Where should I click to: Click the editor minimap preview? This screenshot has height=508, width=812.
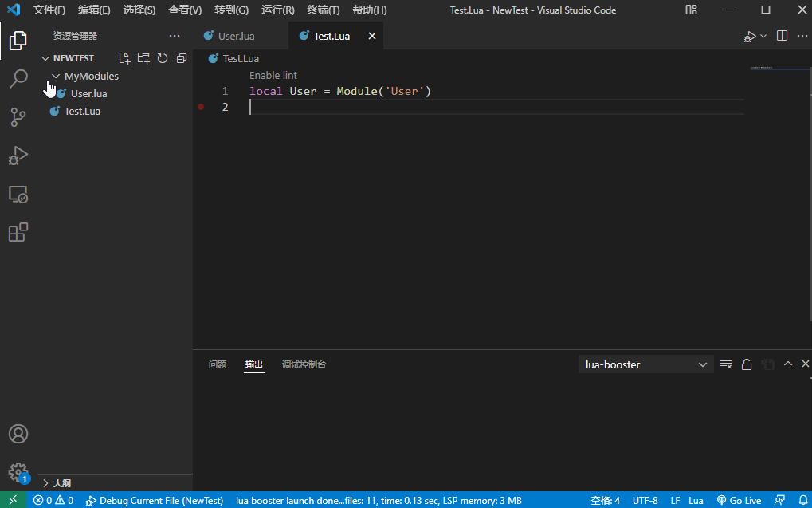coord(779,68)
